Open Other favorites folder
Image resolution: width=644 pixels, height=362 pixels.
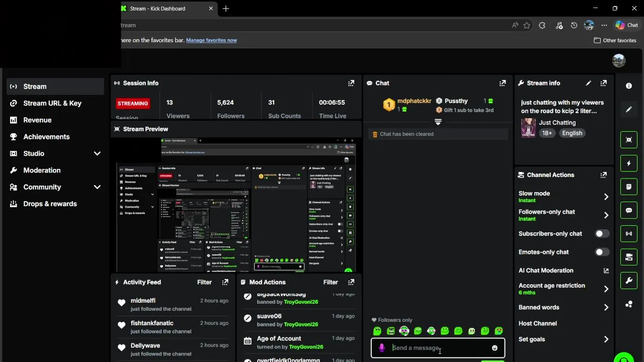(615, 40)
